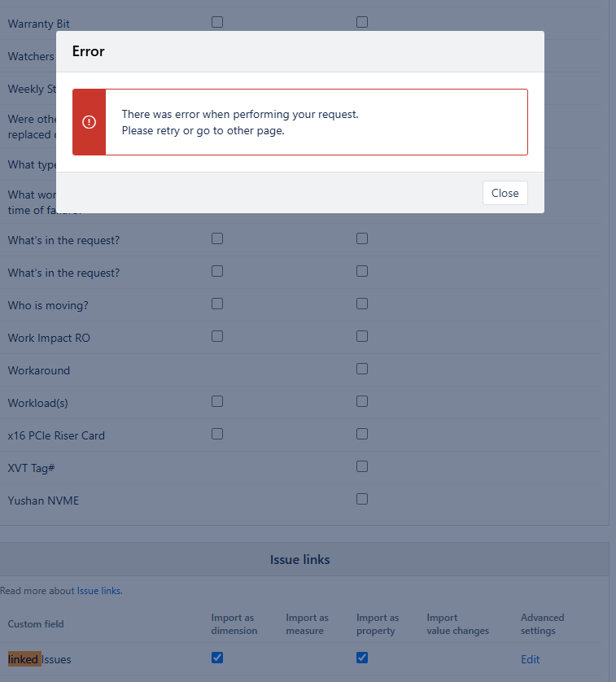This screenshot has height=682, width=616.
Task: Select the Issue links section header
Action: (x=299, y=559)
